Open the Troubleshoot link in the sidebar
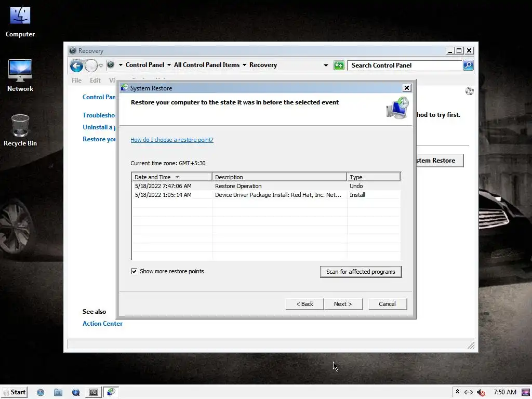This screenshot has height=399, width=532. coord(99,115)
